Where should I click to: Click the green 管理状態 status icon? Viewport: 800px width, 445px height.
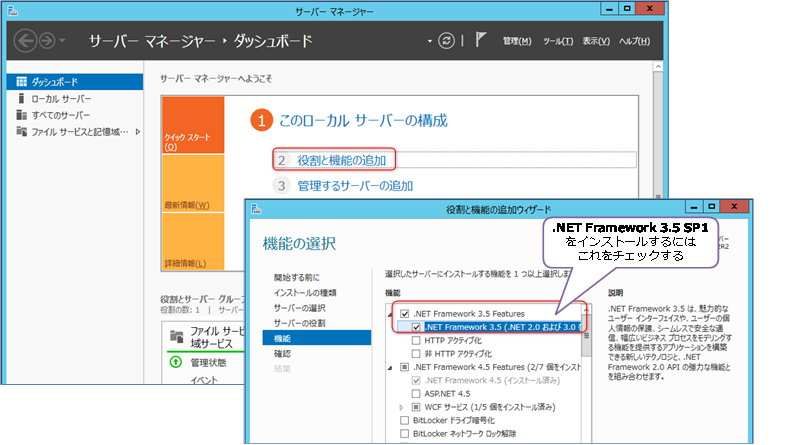(176, 362)
